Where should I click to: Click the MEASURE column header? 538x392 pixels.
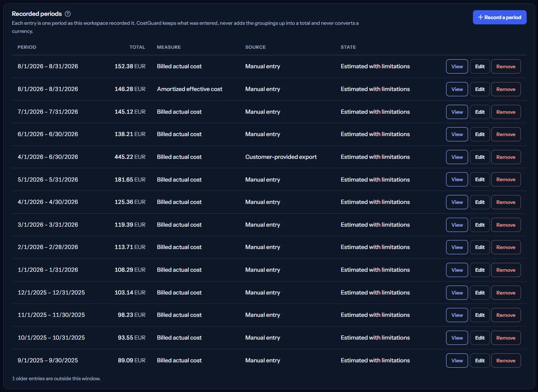click(x=169, y=48)
